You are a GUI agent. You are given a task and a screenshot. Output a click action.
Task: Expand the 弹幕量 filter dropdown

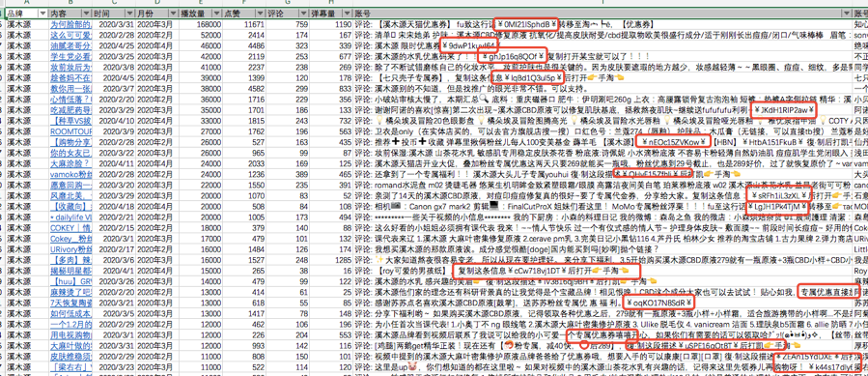tap(346, 13)
